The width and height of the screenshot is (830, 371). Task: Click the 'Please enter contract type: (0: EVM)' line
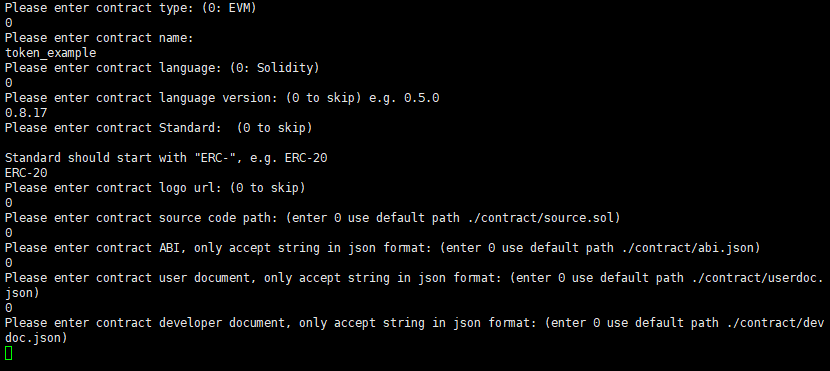pos(131,8)
